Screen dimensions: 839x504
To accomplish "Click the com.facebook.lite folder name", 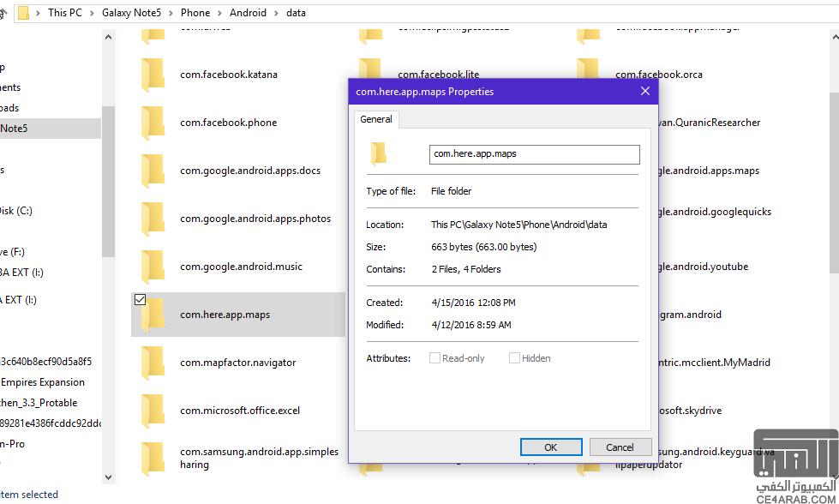I will (439, 75).
